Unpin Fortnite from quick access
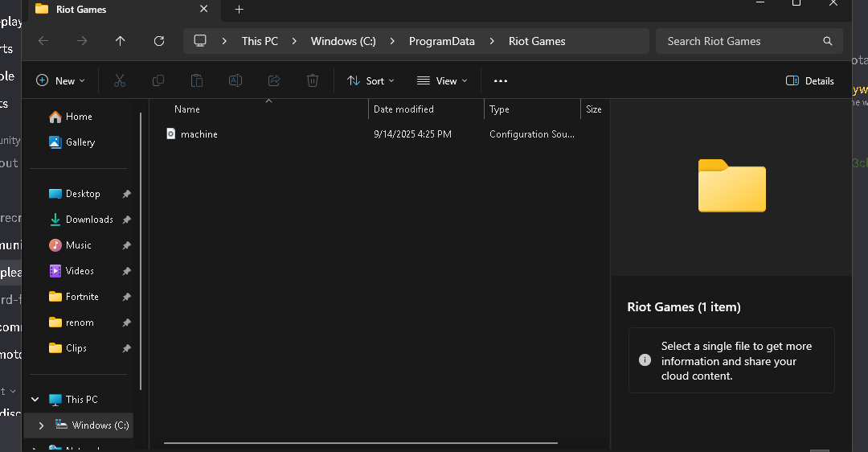Viewport: 868px width, 452px height. pos(127,297)
